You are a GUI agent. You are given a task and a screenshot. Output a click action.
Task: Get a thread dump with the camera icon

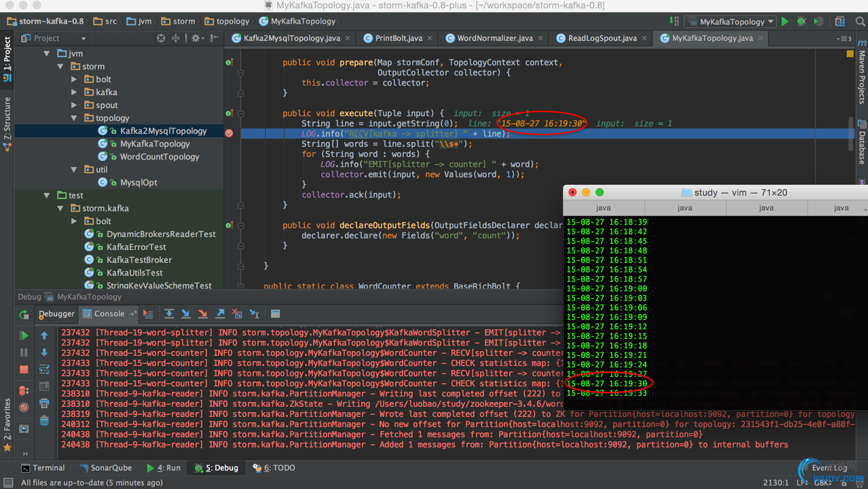tap(24, 429)
